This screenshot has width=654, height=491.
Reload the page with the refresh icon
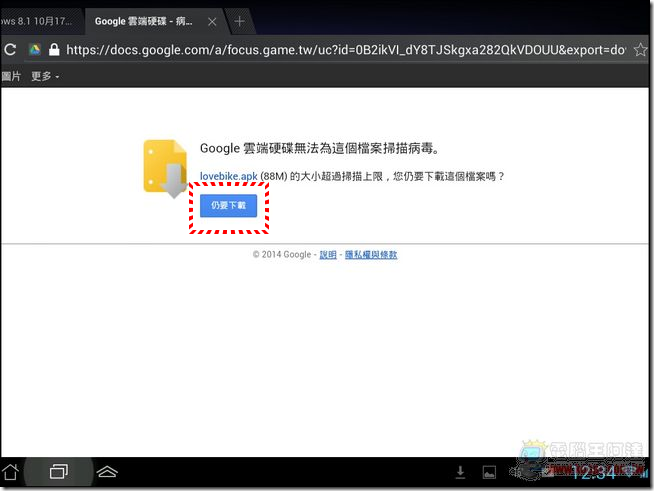[10, 50]
